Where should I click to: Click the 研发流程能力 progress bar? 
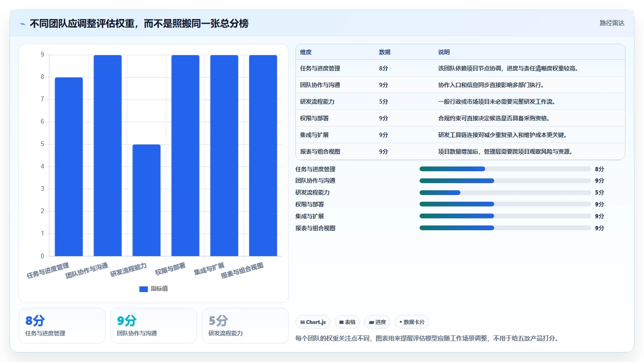[x=505, y=193]
